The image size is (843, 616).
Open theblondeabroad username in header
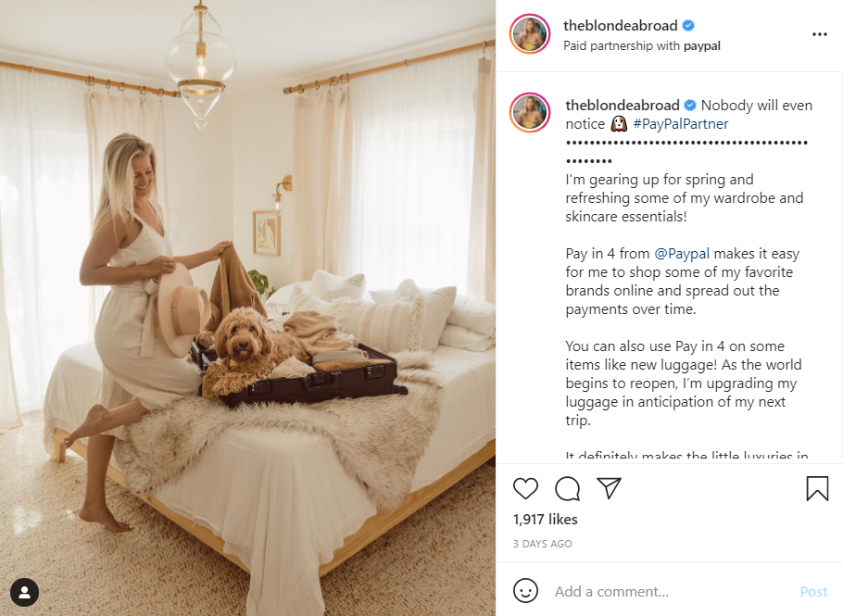(620, 25)
